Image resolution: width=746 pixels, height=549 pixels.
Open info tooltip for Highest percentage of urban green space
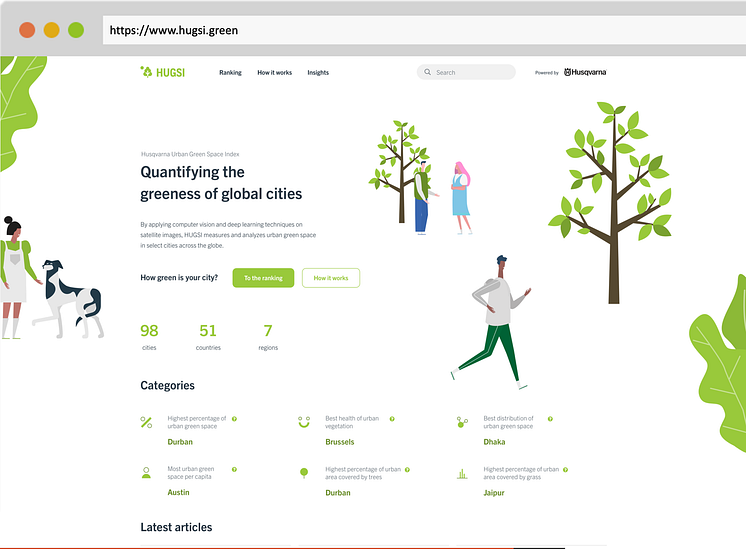click(x=235, y=419)
